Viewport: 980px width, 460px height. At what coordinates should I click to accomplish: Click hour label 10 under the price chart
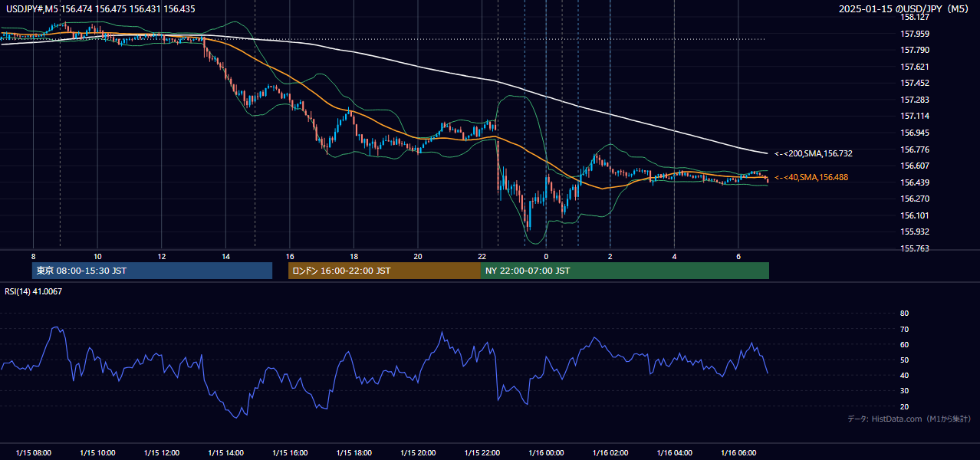[x=97, y=256]
